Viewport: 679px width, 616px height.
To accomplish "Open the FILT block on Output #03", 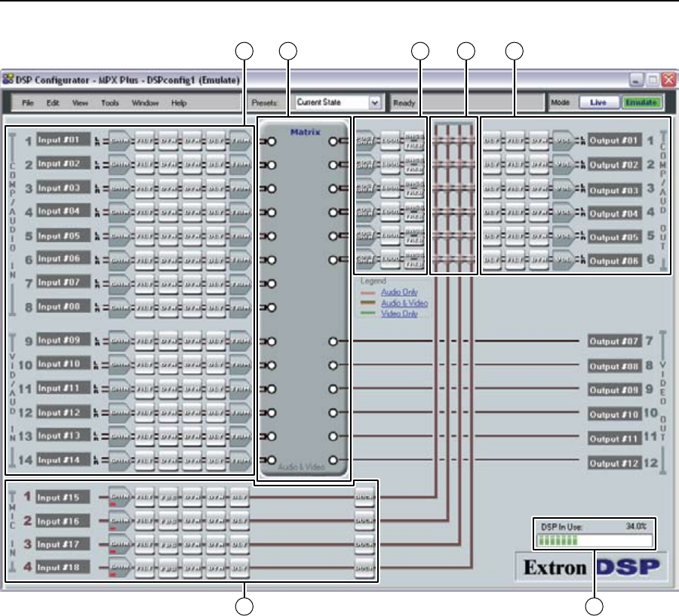I will point(515,188).
